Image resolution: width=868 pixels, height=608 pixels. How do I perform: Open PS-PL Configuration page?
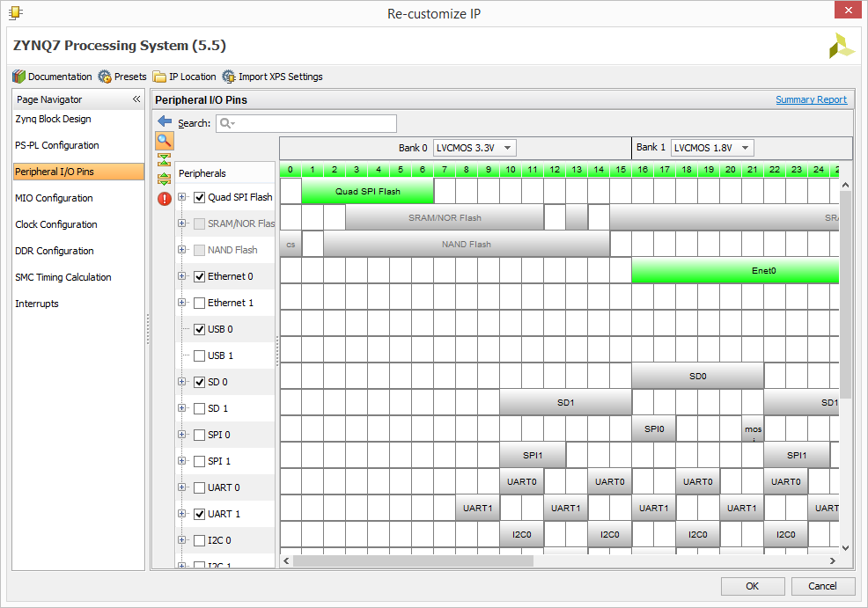(57, 145)
